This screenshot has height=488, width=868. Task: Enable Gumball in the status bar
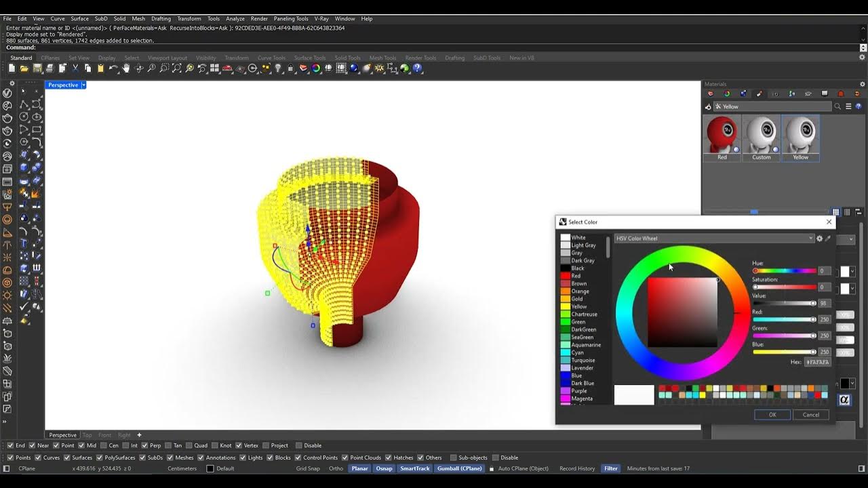[460, 468]
